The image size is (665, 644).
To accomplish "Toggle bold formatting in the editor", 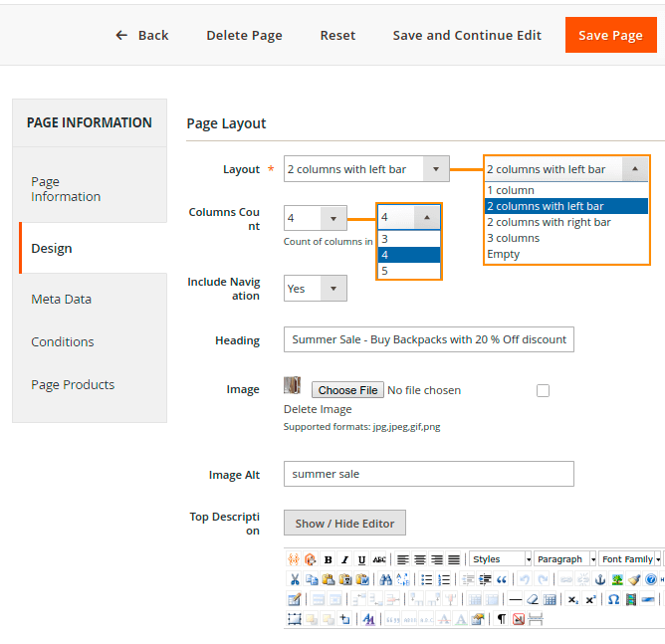I will [x=328, y=559].
